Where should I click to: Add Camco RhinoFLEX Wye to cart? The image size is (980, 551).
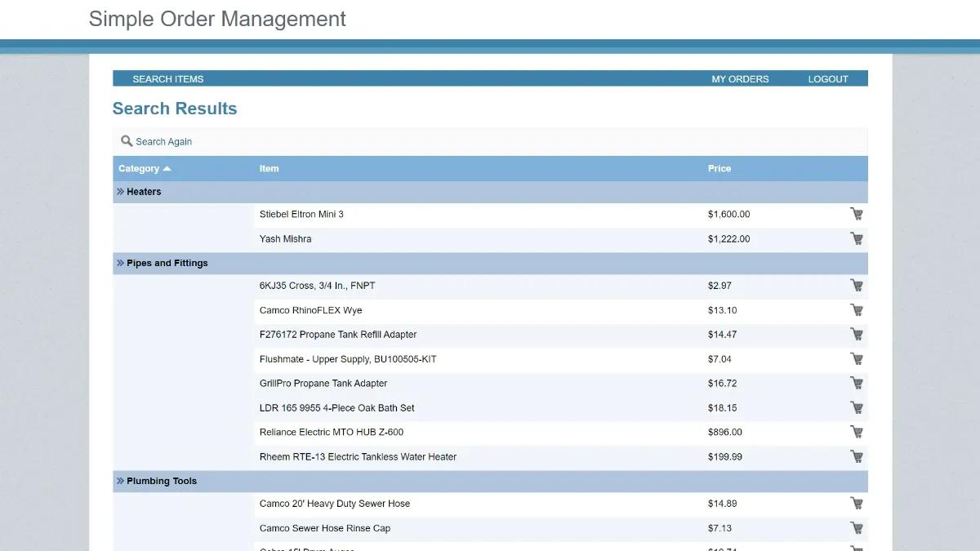click(856, 310)
